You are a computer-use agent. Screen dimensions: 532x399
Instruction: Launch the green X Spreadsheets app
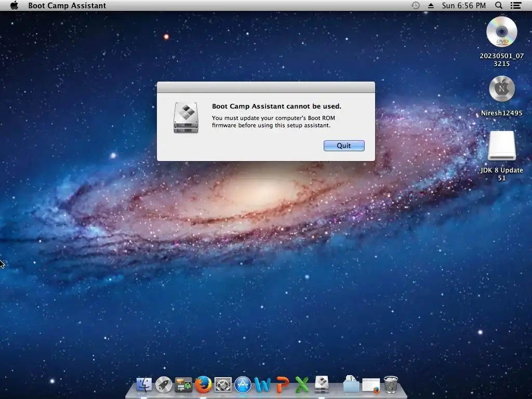point(302,385)
